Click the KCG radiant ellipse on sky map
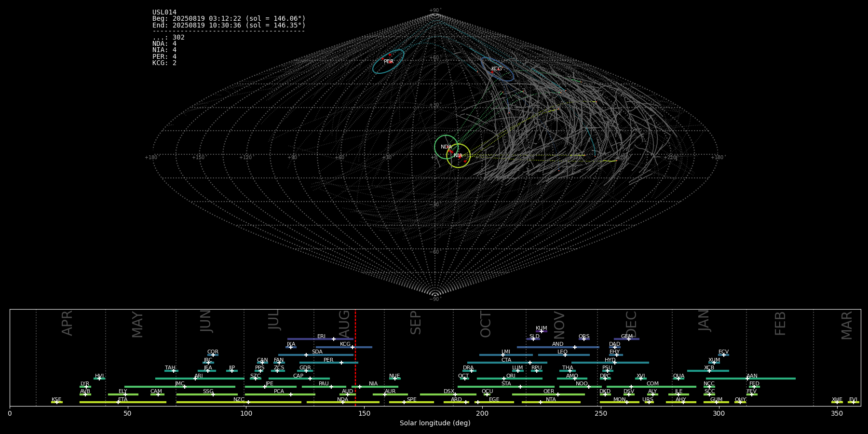Image resolution: width=868 pixels, height=434 pixels. click(497, 69)
